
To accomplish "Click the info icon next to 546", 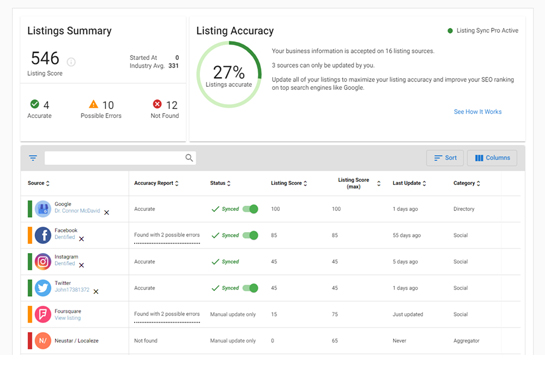I will tap(71, 62).
